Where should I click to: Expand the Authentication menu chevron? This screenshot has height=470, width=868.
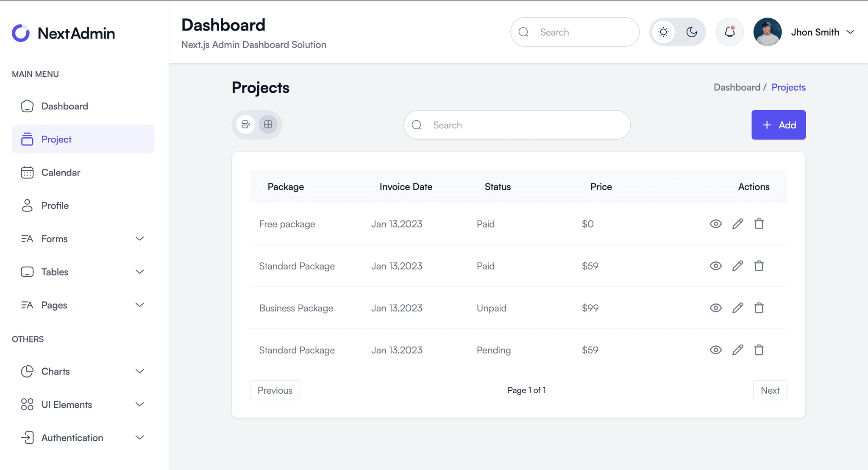(x=140, y=437)
